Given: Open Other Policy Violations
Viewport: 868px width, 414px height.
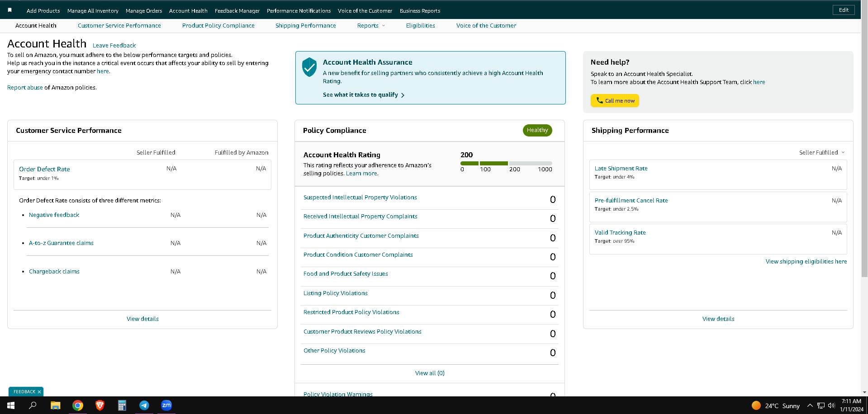Looking at the screenshot, I should (334, 351).
